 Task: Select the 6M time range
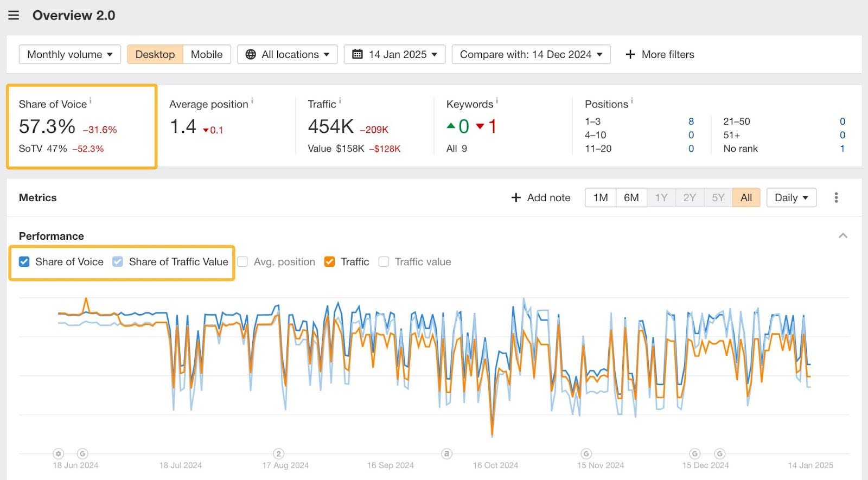click(x=631, y=197)
